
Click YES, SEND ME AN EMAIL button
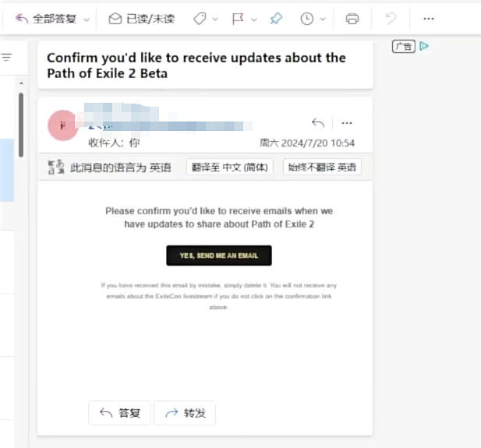pos(219,256)
